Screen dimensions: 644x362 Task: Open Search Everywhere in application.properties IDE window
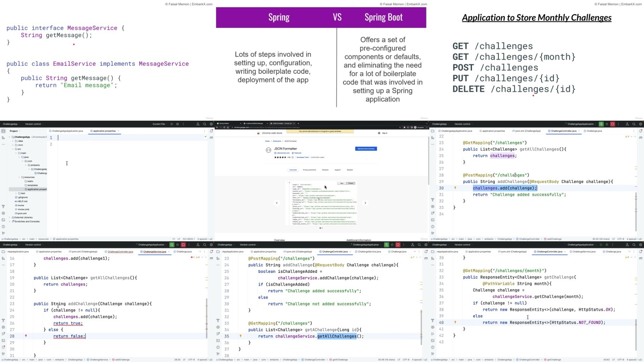[205, 124]
